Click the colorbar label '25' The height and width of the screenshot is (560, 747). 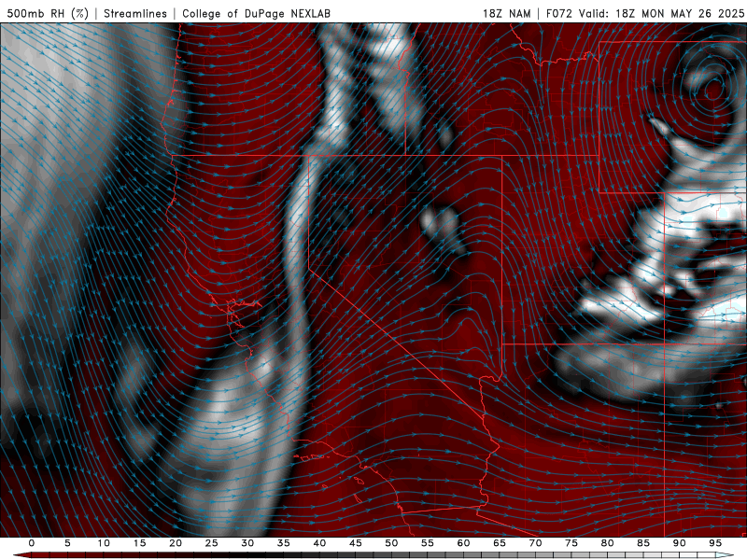(212, 543)
